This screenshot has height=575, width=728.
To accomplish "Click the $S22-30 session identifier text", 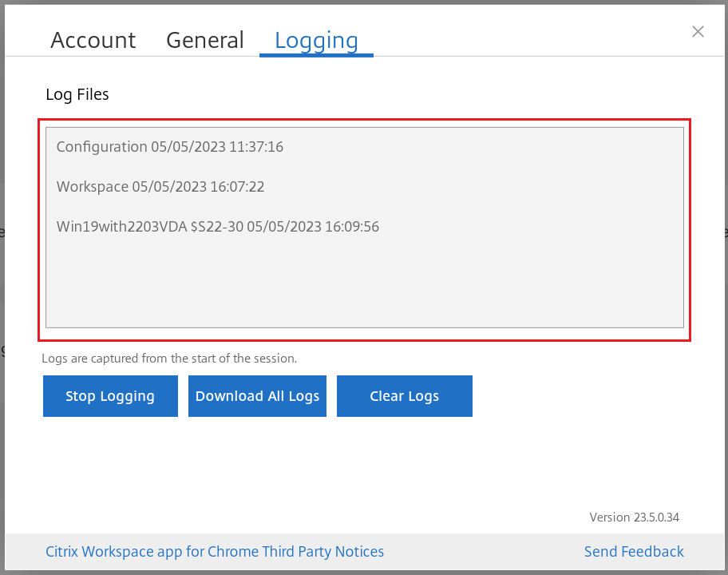I will 216,227.
